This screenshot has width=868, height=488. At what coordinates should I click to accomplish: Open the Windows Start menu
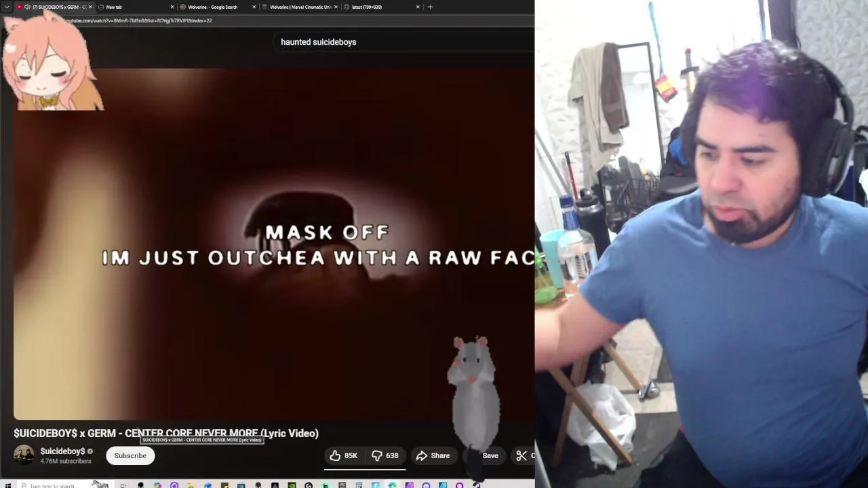[x=7, y=485]
